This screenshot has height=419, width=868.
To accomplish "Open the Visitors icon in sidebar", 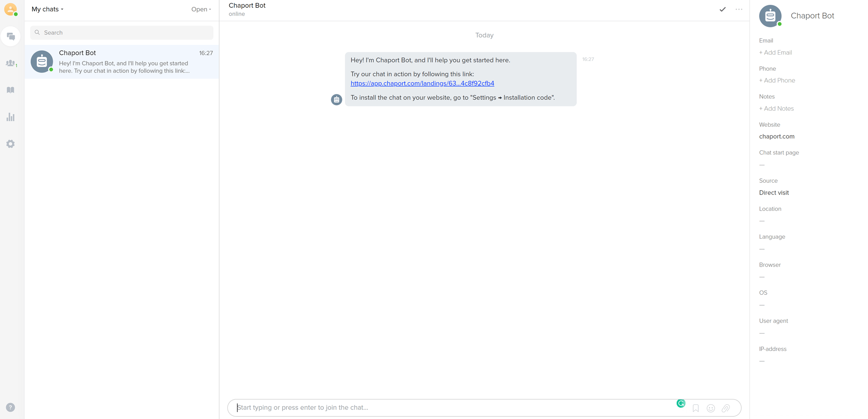I will 11,63.
